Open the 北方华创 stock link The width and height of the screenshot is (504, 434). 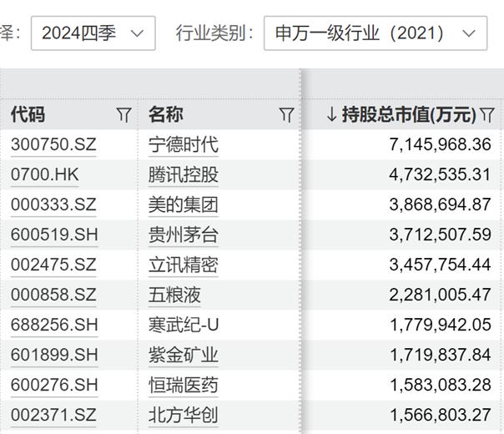click(x=184, y=416)
